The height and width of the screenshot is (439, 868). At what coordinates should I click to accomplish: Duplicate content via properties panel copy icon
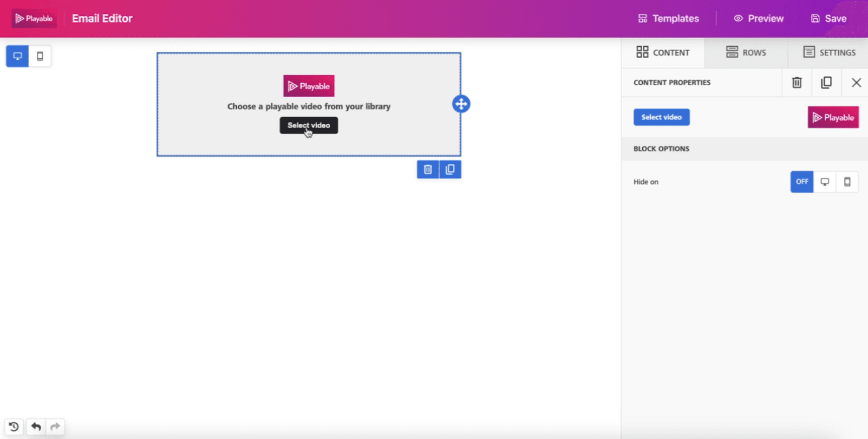tap(826, 83)
